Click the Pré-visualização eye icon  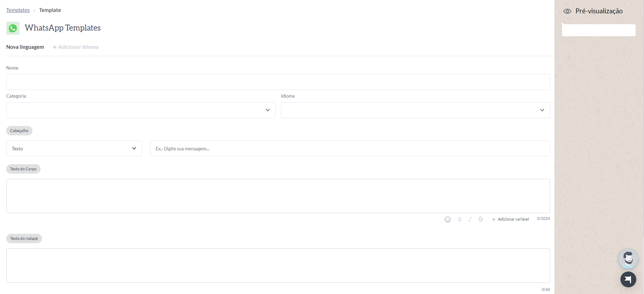click(567, 11)
